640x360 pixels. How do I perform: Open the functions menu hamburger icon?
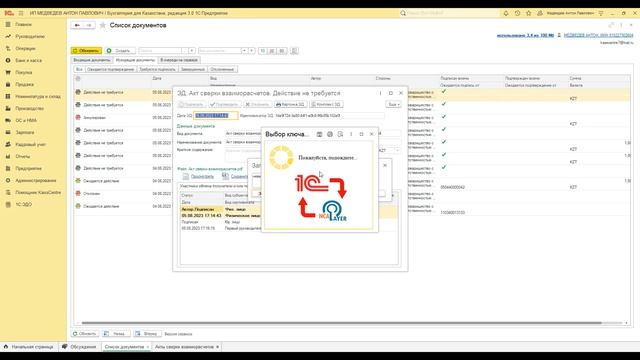(x=21, y=13)
